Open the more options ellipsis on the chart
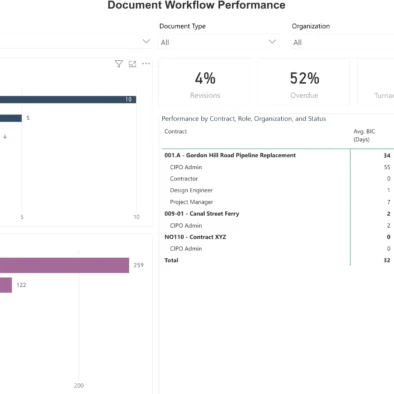The height and width of the screenshot is (394, 394). (x=146, y=64)
